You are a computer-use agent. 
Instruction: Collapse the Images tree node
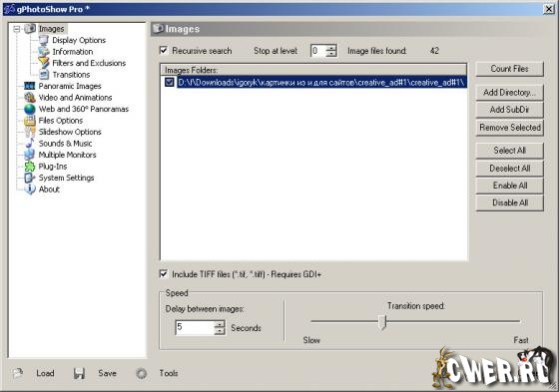pyautogui.click(x=16, y=29)
